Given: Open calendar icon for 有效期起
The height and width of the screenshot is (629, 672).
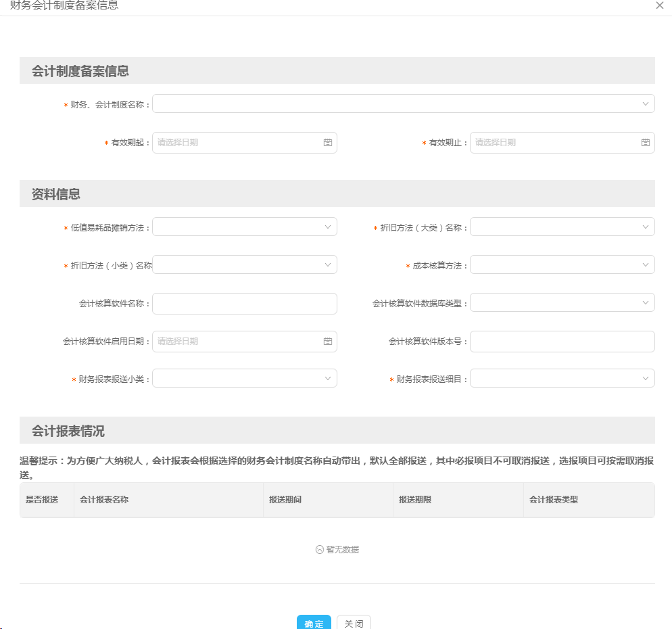Looking at the screenshot, I should pyautogui.click(x=328, y=143).
